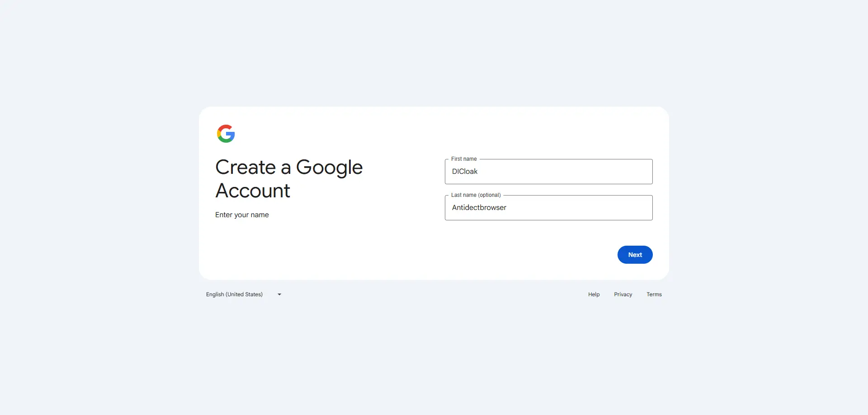Click the word "Google" in the heading
The image size is (868, 415).
[x=329, y=168]
